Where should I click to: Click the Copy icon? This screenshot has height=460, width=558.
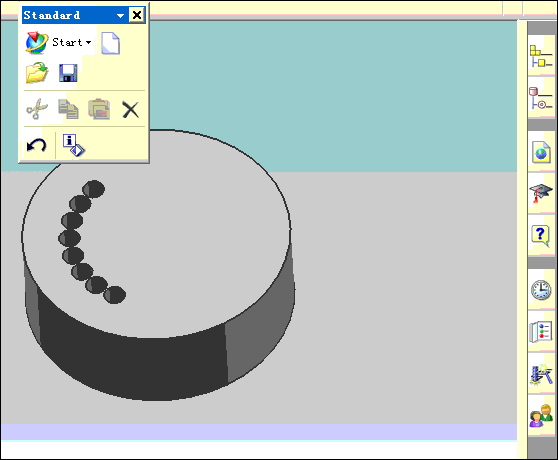[68, 109]
